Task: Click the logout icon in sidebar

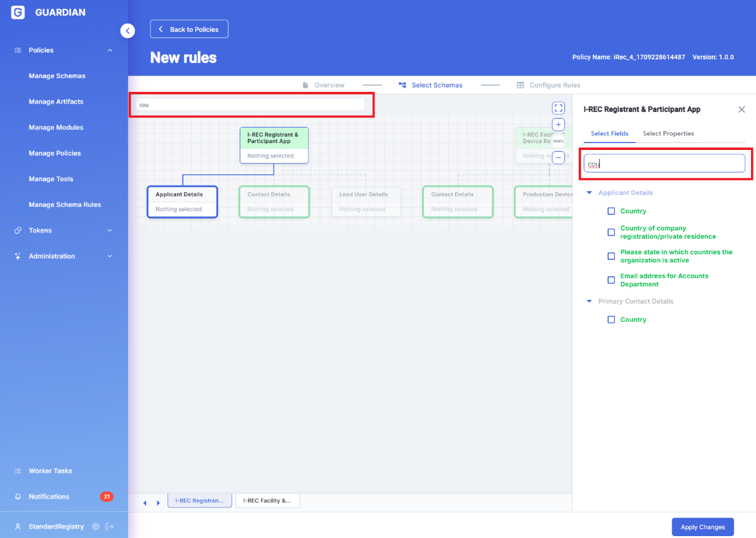Action: click(110, 527)
